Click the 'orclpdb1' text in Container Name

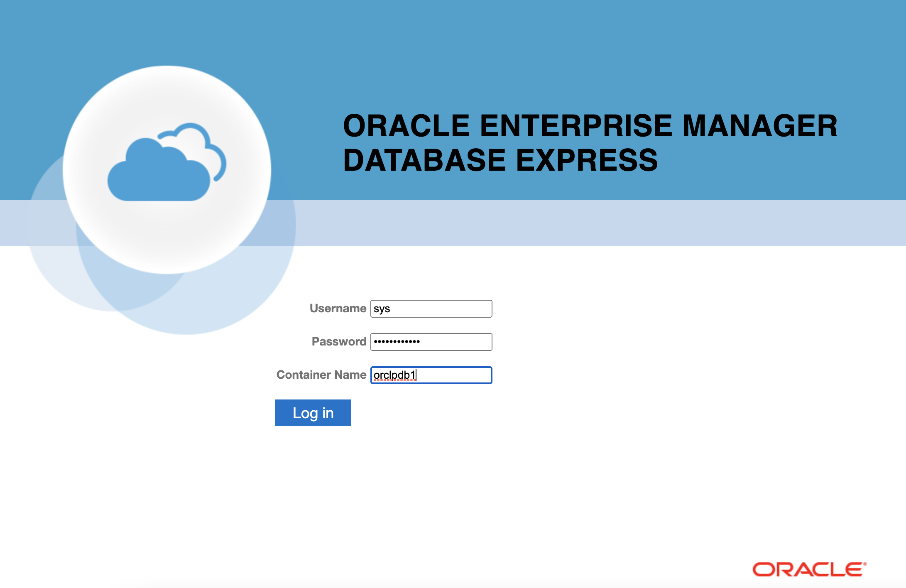pyautogui.click(x=394, y=375)
